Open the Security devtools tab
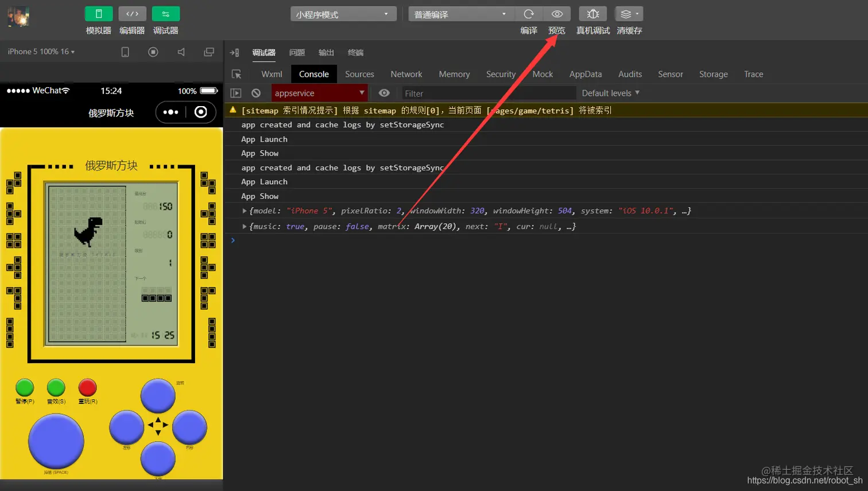Image resolution: width=868 pixels, height=491 pixels. pos(501,74)
